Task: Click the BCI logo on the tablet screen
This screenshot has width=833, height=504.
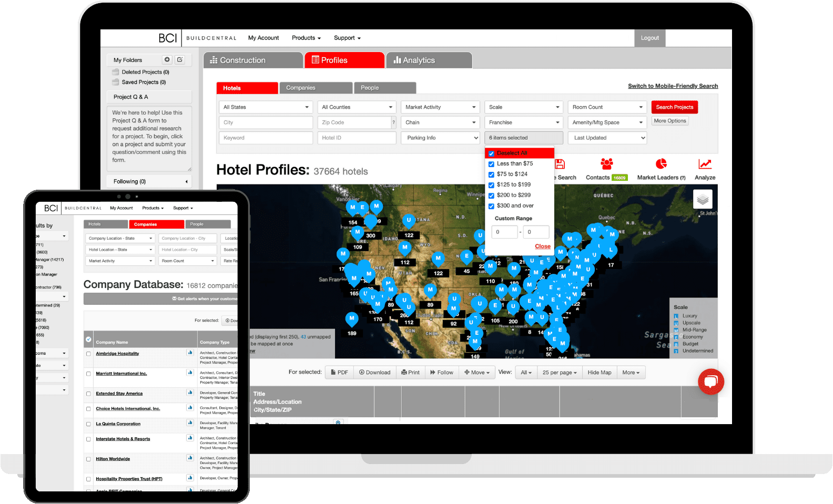Action: tap(51, 208)
